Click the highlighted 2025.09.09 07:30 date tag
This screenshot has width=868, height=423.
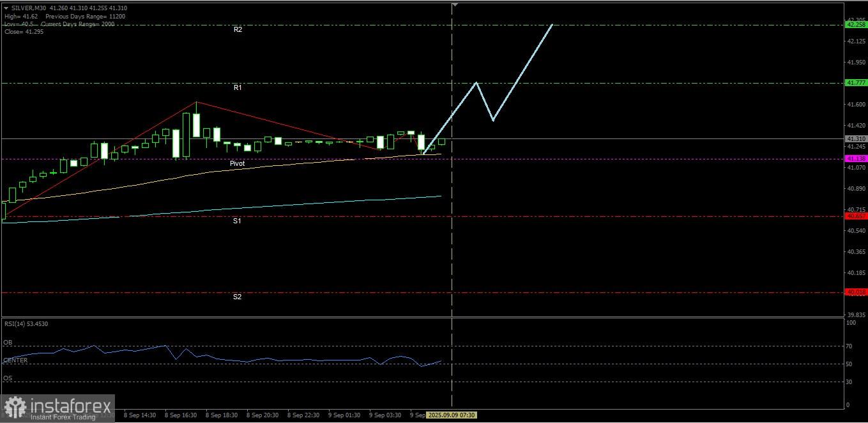pos(450,415)
